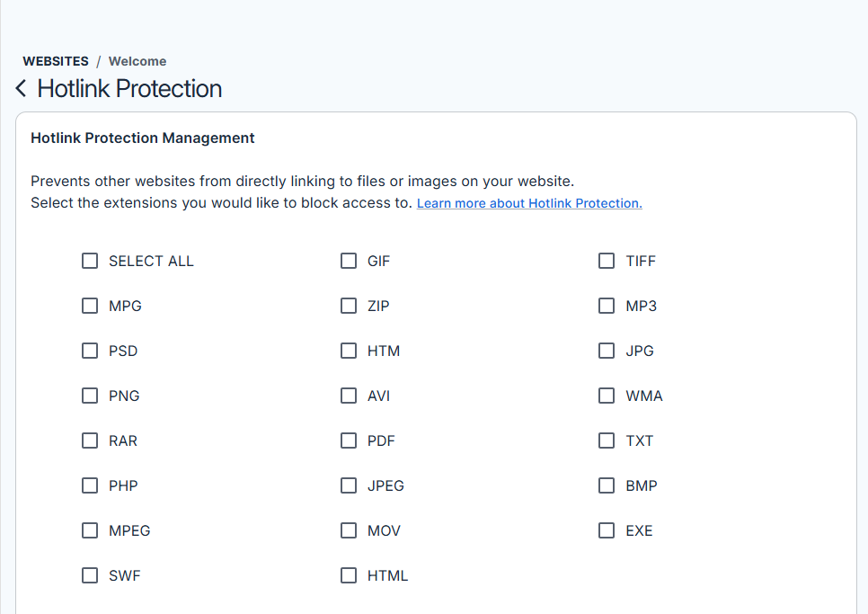
Task: Enable blocking for PSD files
Action: point(90,351)
